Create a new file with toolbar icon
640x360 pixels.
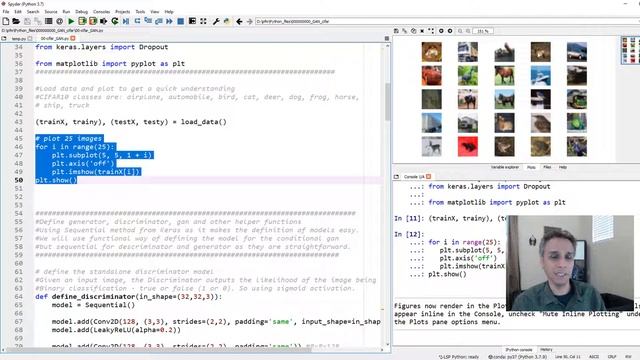pos(6,21)
